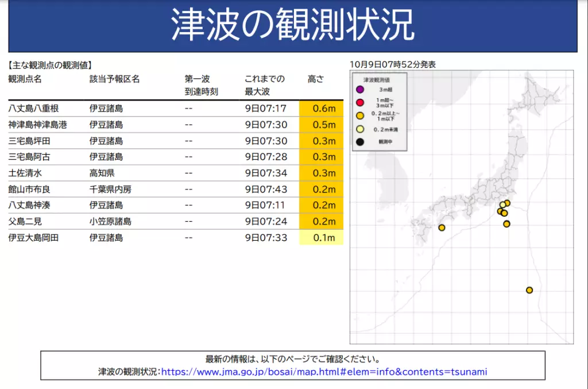Click the 高さ column header
588x389 pixels.
[316, 79]
